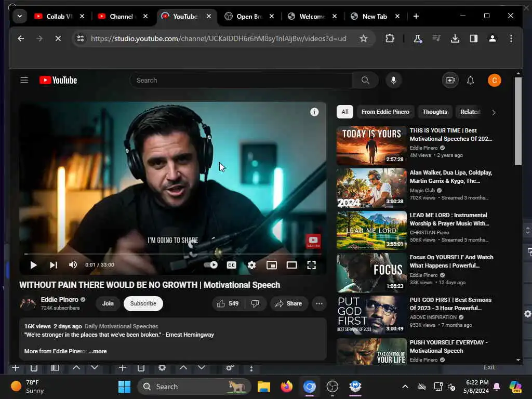Image resolution: width=532 pixels, height=399 pixels.
Task: Open the tab search dropdown arrow
Action: [x=20, y=16]
